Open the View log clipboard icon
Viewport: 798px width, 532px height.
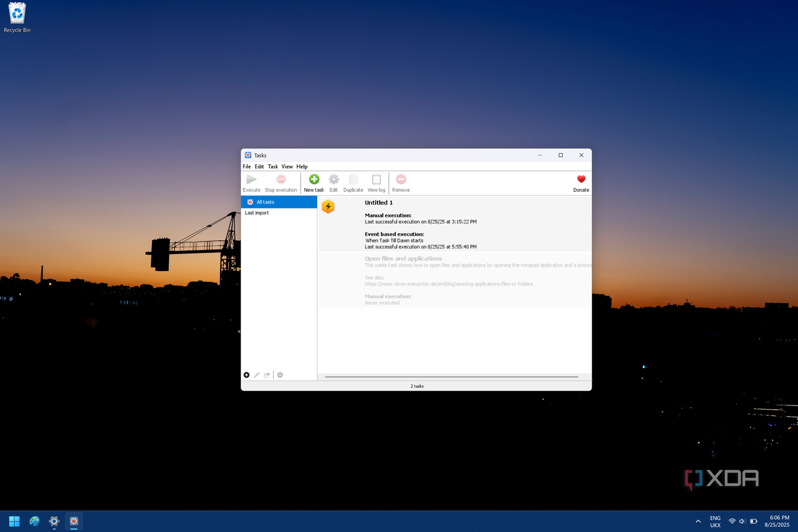tap(376, 180)
